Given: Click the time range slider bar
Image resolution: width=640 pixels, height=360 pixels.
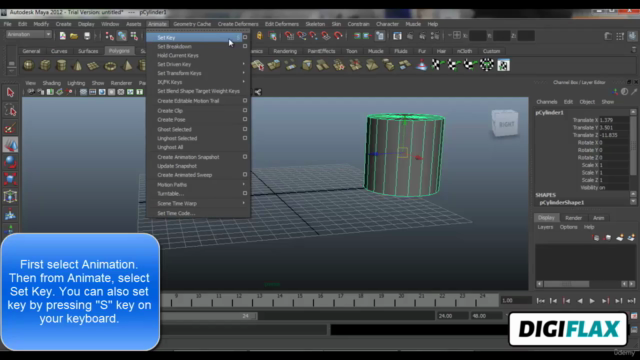Looking at the screenshot, I should point(209,316).
